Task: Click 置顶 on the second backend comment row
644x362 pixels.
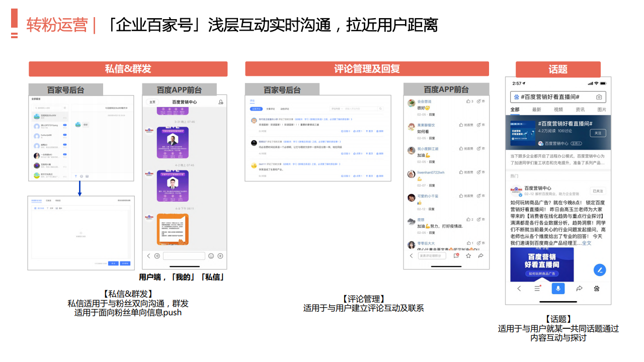Action: (369, 153)
